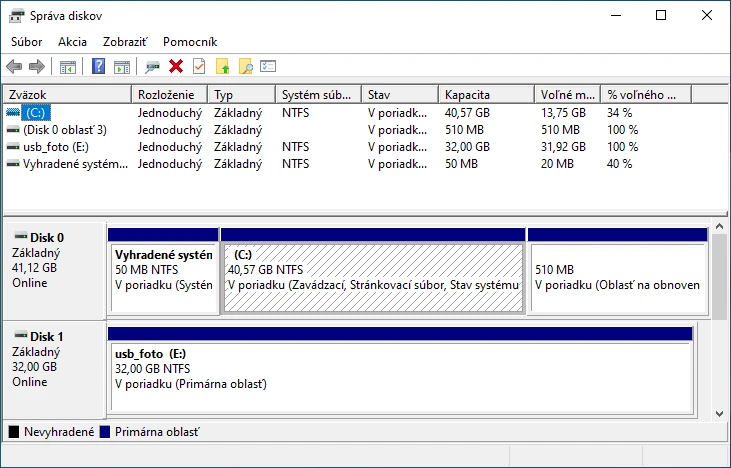Open the Súbor menu

[x=27, y=42]
